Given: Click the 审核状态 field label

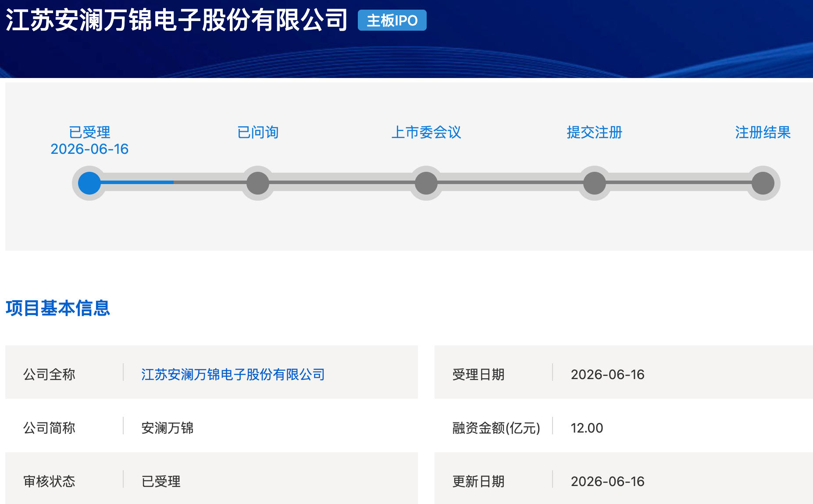Looking at the screenshot, I should 49,482.
